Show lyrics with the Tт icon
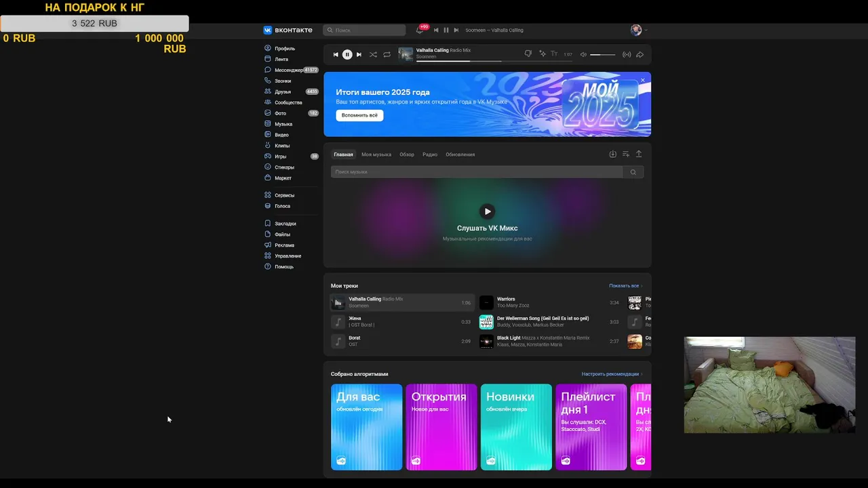 (x=554, y=54)
